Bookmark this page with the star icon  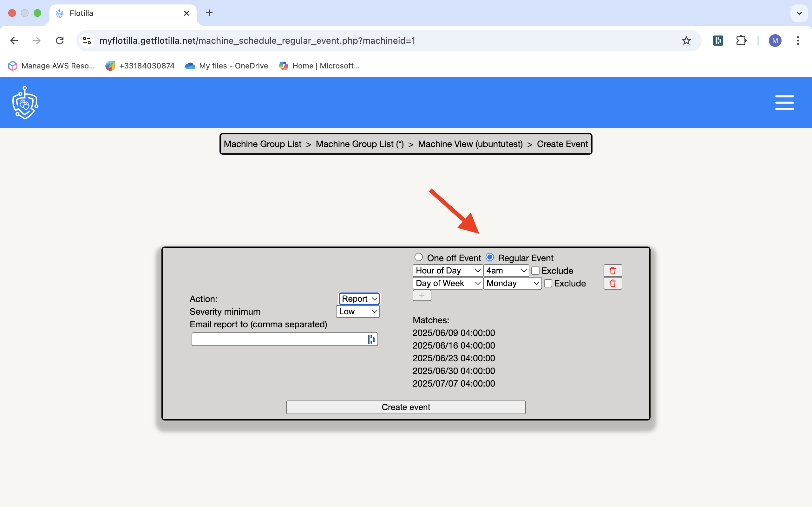click(686, 41)
